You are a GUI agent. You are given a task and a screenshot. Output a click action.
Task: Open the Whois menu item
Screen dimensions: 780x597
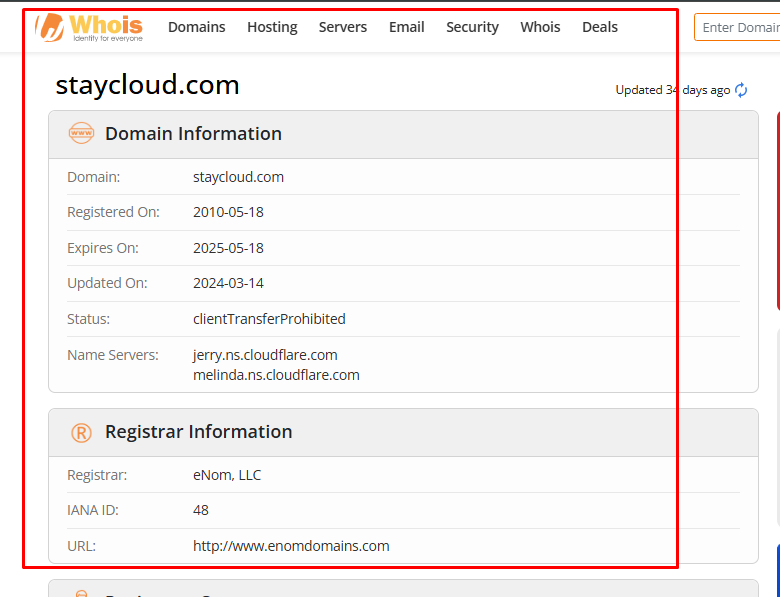click(x=540, y=27)
